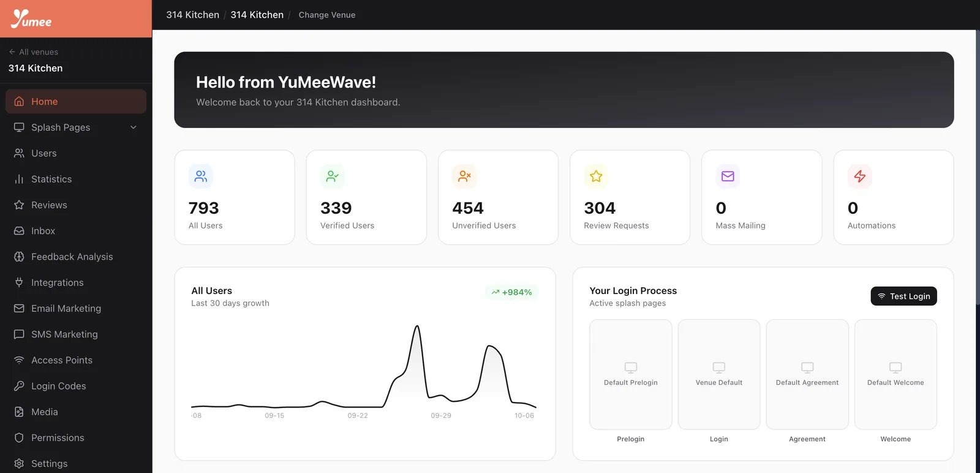
Task: Open the Venue Default login thumbnail
Action: click(x=719, y=374)
